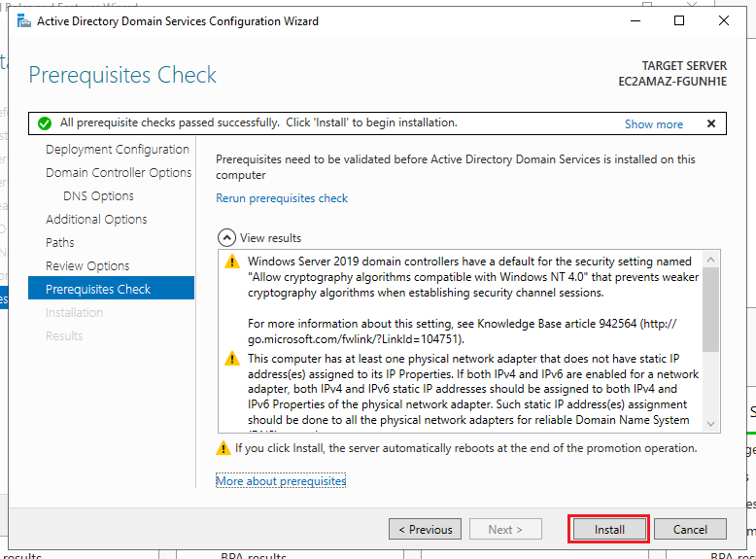Click the EC2AMAZ-FGUNH1E server name

[672, 82]
